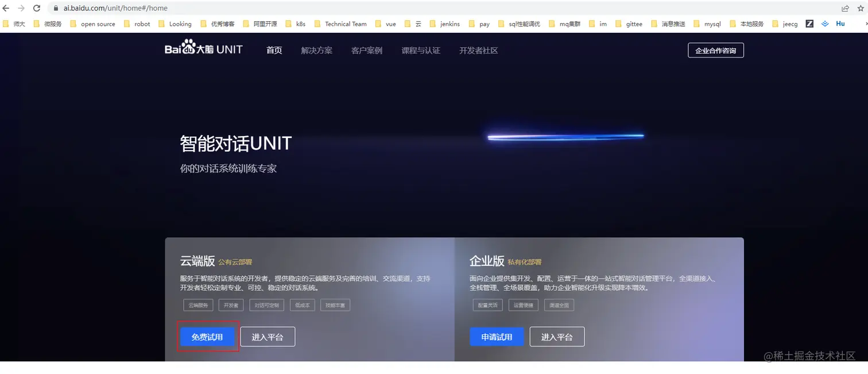This screenshot has height=374, width=868.
Task: Open the 优秀博客 bookmark folder
Action: (217, 24)
